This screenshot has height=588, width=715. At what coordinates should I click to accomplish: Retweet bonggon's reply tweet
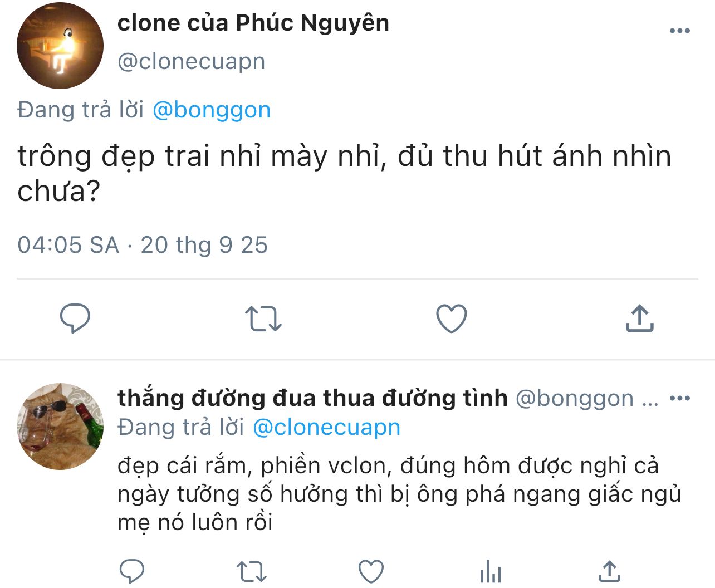click(251, 571)
